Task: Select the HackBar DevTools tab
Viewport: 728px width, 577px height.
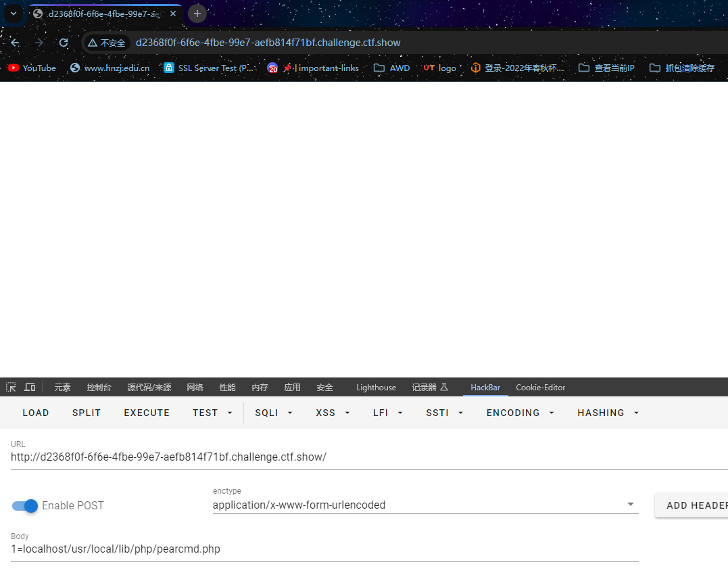Action: pyautogui.click(x=485, y=388)
